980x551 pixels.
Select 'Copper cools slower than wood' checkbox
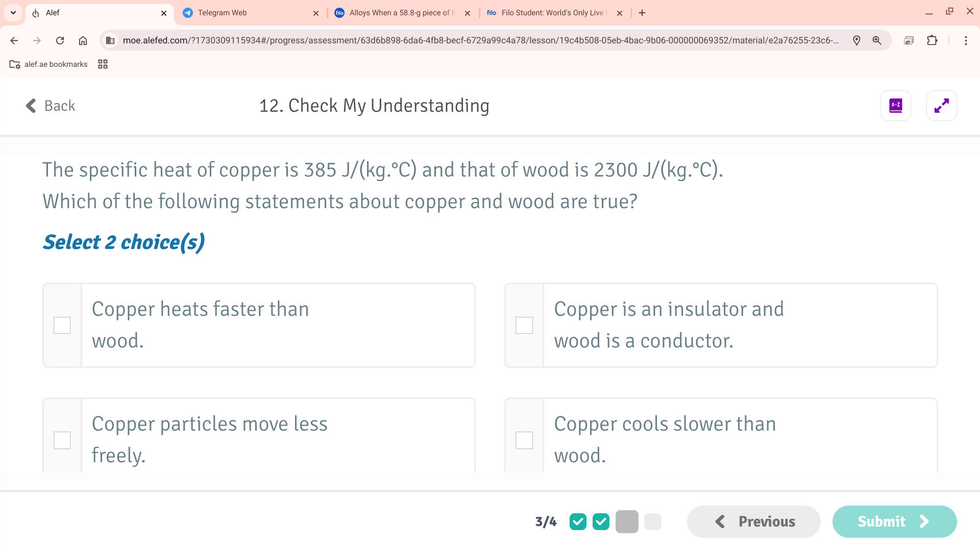tap(524, 440)
